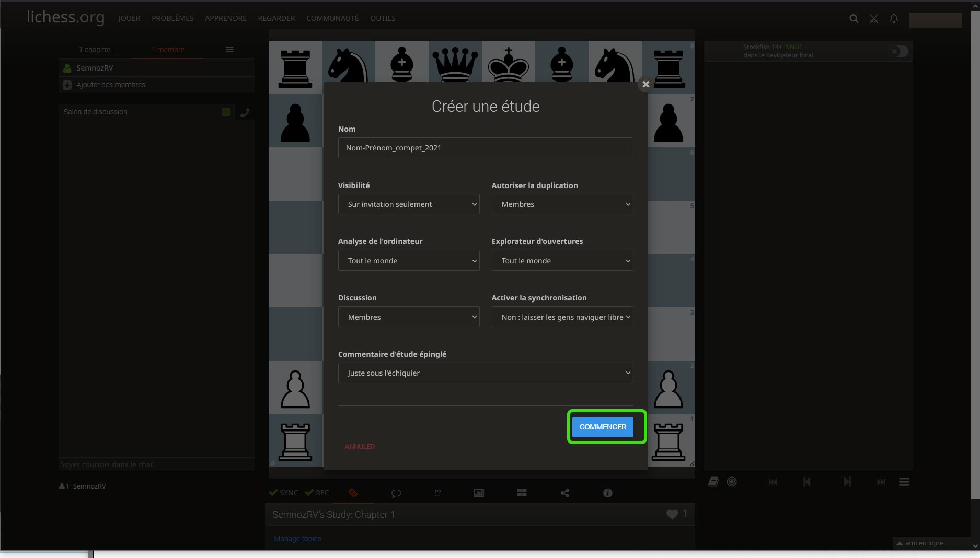The height and width of the screenshot is (558, 980).
Task: Close the Créer une étude dialog
Action: (645, 84)
